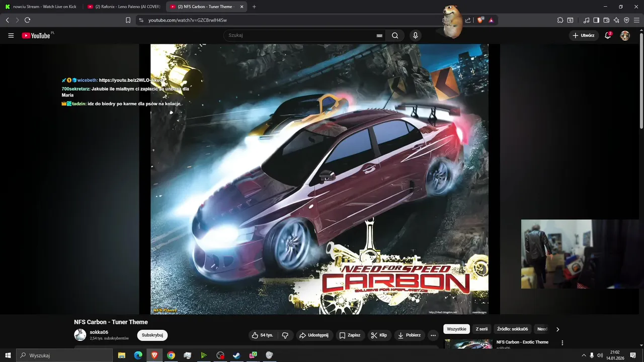The height and width of the screenshot is (362, 644).
Task: Go to the YouTube home logo
Action: click(x=36, y=36)
